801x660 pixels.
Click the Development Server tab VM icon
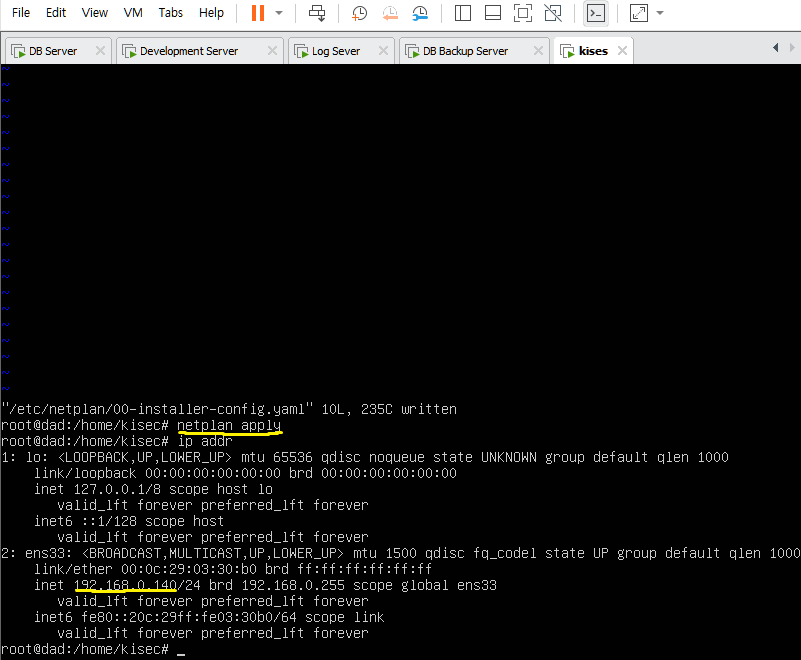point(129,51)
